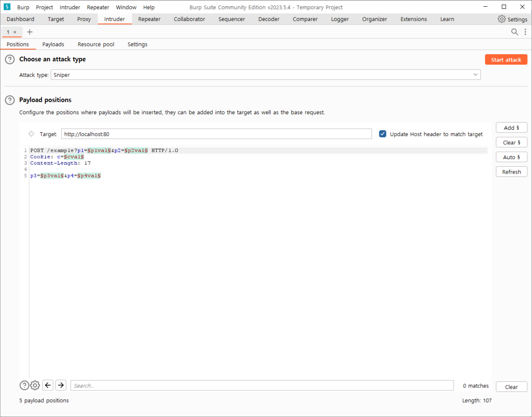Click the Clear § button
The height and width of the screenshot is (417, 532).
coord(511,142)
